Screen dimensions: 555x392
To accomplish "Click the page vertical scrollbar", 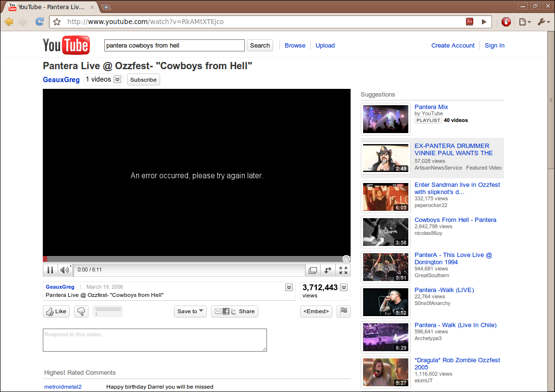I will [551, 99].
